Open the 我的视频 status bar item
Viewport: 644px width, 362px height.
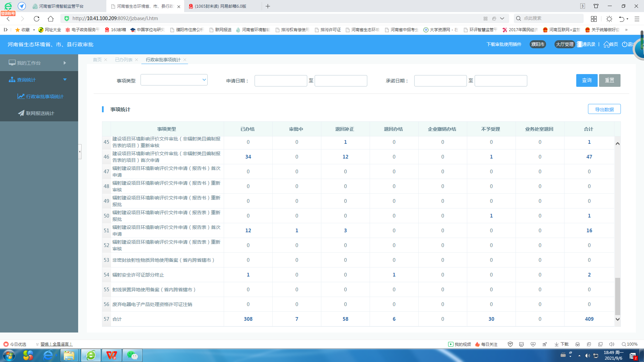coord(460,344)
